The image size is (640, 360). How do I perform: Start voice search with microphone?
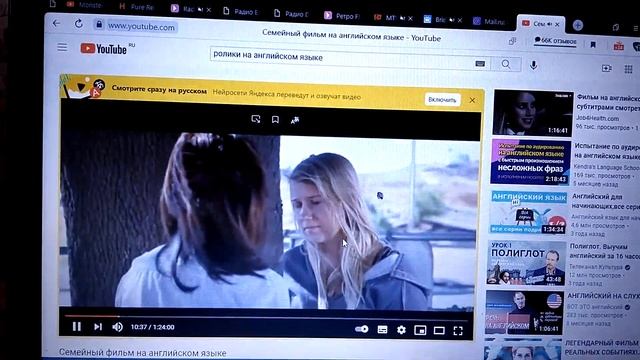pos(533,65)
